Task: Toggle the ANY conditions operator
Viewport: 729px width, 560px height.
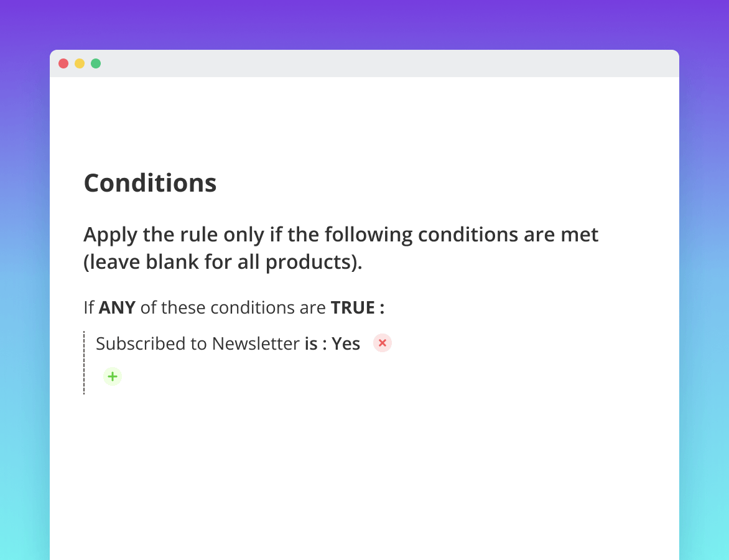Action: [117, 307]
